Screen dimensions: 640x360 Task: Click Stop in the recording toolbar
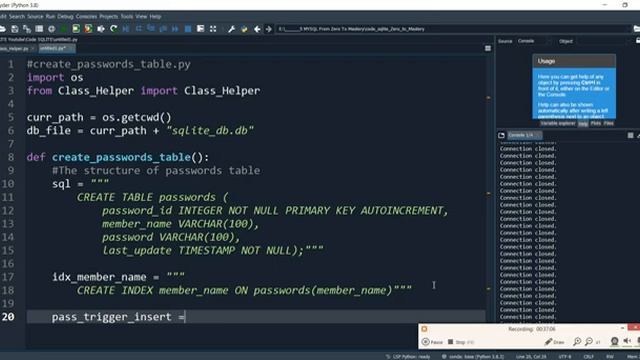460,342
